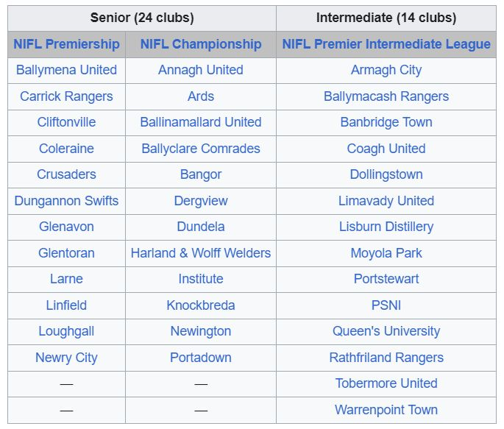Click the Portadown link
Image resolution: width=504 pixels, height=429 pixels.
[x=201, y=358]
